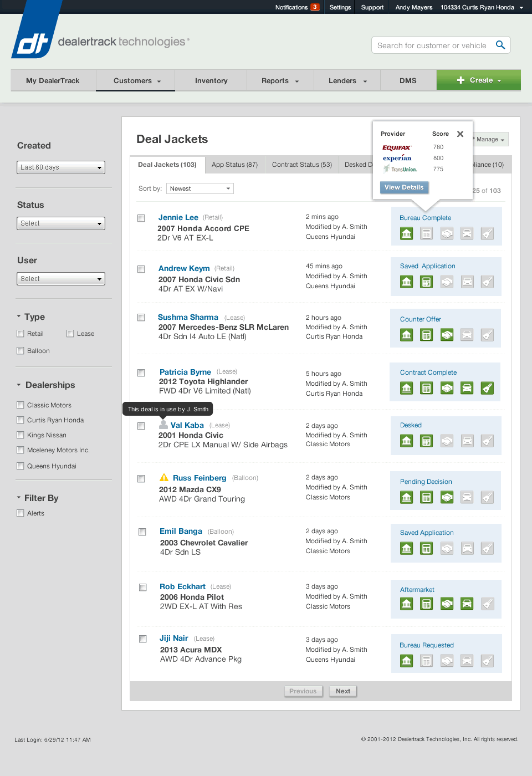Screen dimensions: 532x776
Task: Click the handshake icon in Sushma Sharma's row
Action: click(x=447, y=335)
